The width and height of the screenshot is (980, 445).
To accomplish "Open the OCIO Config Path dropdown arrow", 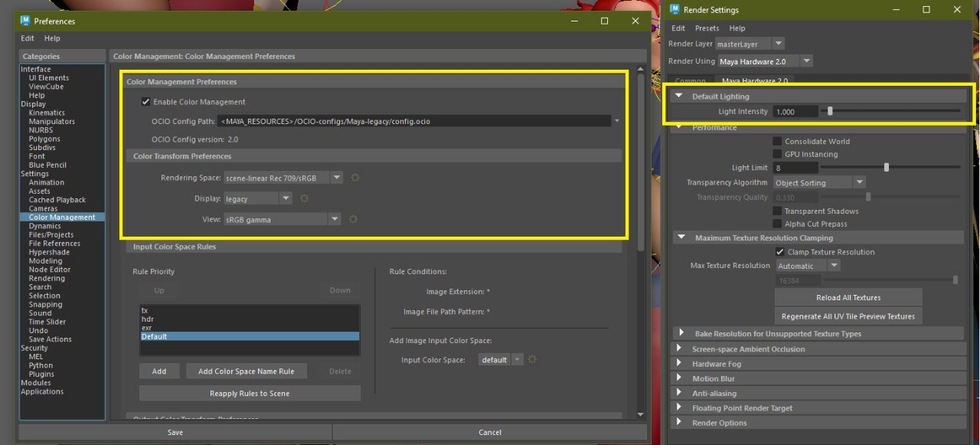I will click(x=617, y=121).
